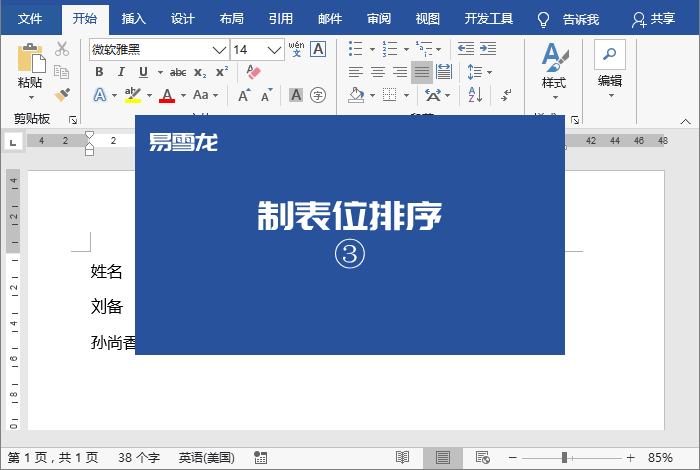Image resolution: width=700 pixels, height=470 pixels.
Task: Toggle underline formatting
Action: tap(143, 72)
